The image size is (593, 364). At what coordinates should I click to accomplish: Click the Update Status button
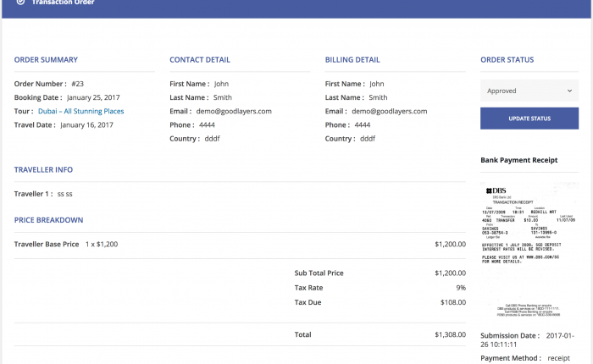[529, 119]
